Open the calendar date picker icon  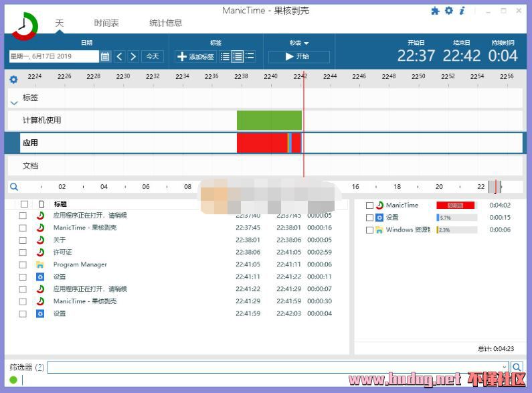tap(105, 57)
